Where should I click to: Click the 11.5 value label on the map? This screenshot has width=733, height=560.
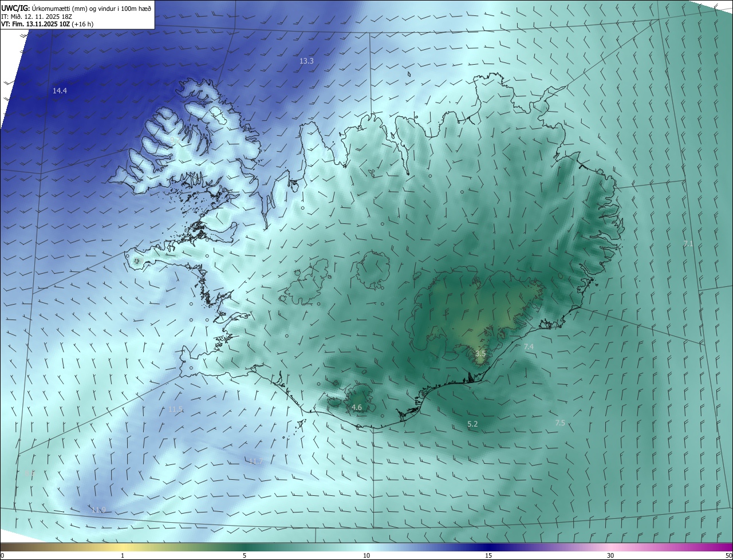pyautogui.click(x=176, y=409)
